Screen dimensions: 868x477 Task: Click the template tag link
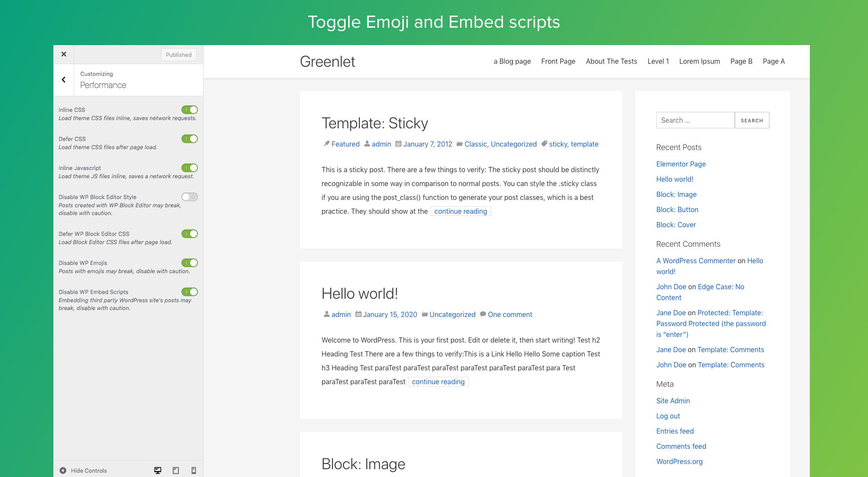(585, 144)
